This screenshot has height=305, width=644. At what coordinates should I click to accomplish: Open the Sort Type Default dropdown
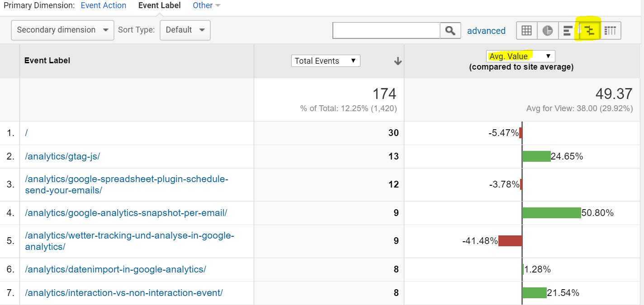[185, 30]
